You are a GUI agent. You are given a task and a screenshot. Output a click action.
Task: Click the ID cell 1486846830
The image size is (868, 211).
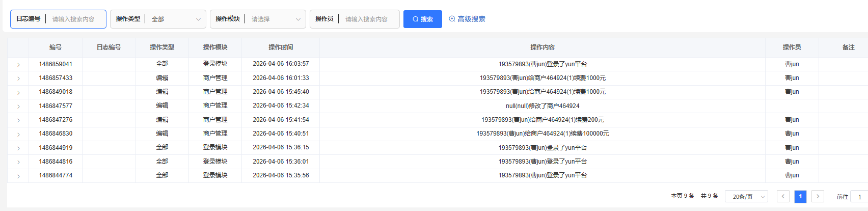[56, 134]
